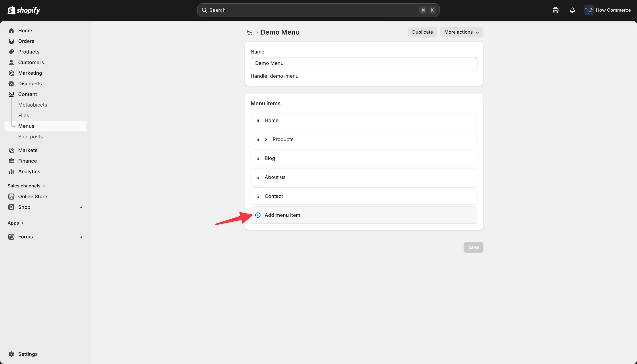Click the Menu items heading
Screen dimensions: 637x364
[x=265, y=103]
